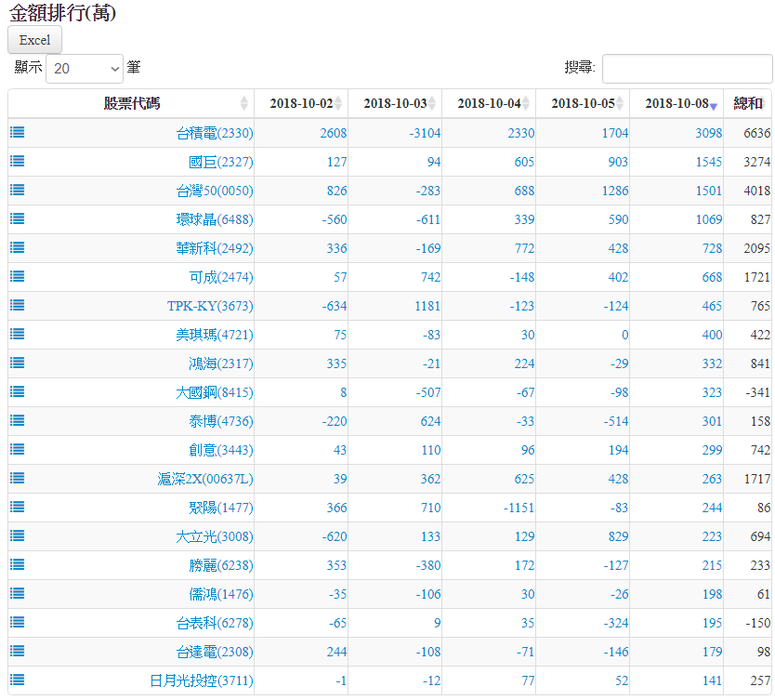Sort by 2018-10-04 column header

[x=488, y=103]
